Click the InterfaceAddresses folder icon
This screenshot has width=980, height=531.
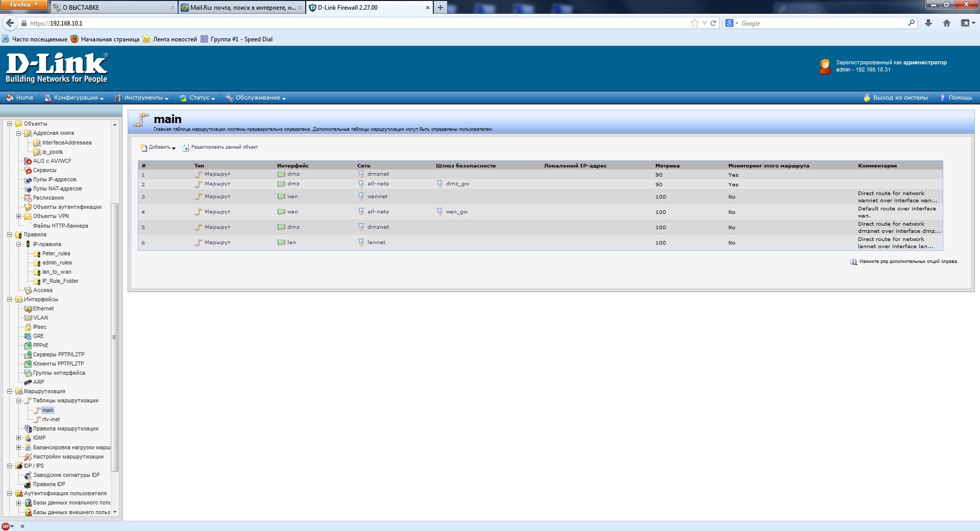tap(37, 143)
